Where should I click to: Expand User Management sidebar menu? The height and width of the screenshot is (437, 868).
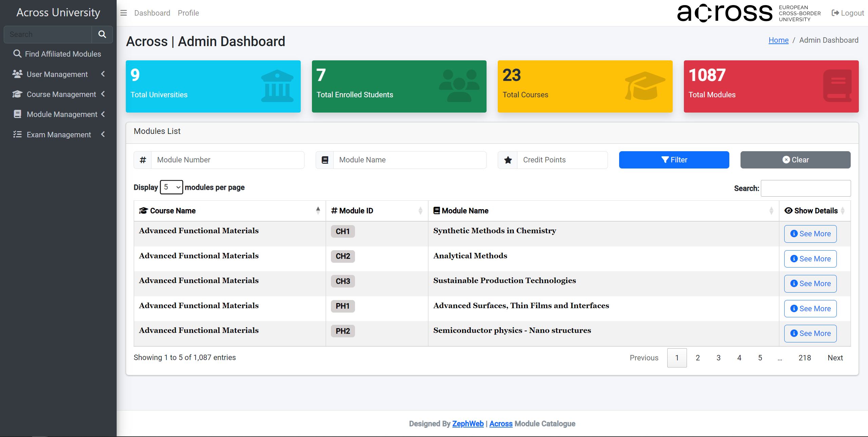[58, 74]
